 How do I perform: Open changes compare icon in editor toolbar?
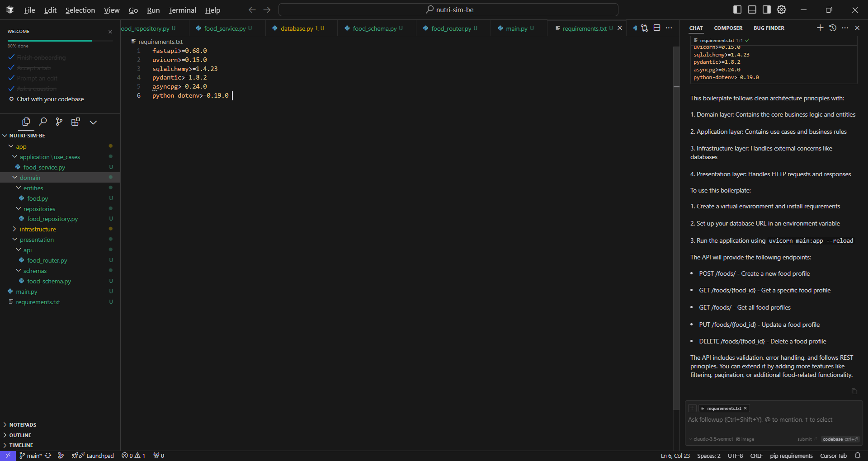pyautogui.click(x=644, y=28)
